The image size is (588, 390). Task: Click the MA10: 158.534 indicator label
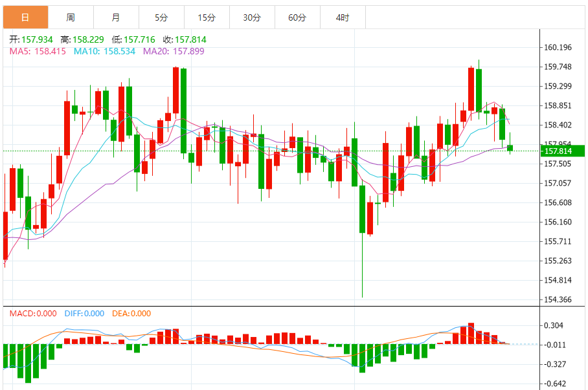(105, 51)
